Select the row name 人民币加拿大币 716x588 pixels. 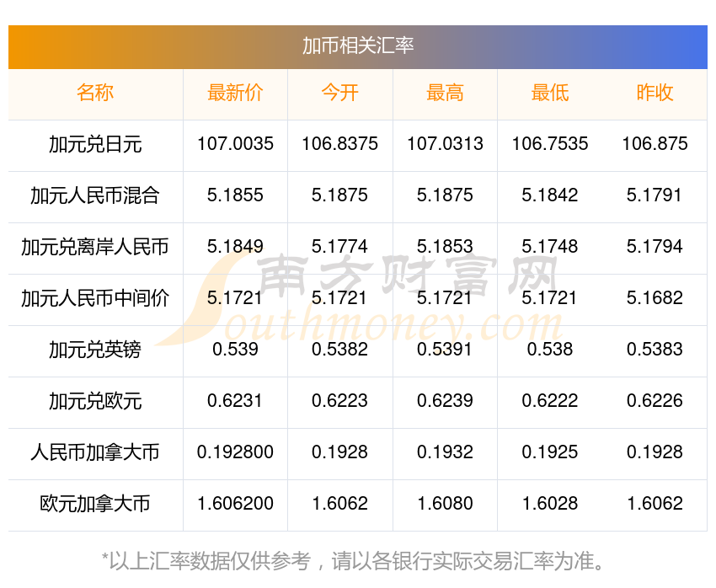[x=95, y=453]
